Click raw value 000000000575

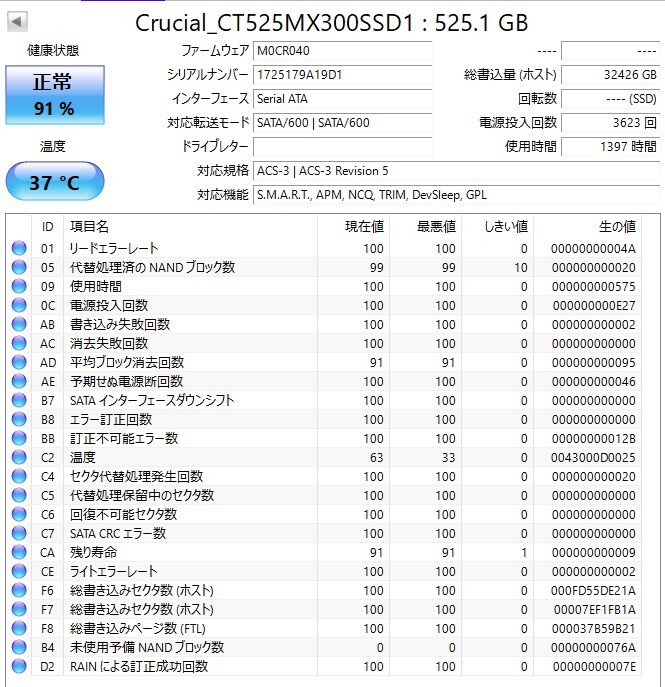(594, 287)
